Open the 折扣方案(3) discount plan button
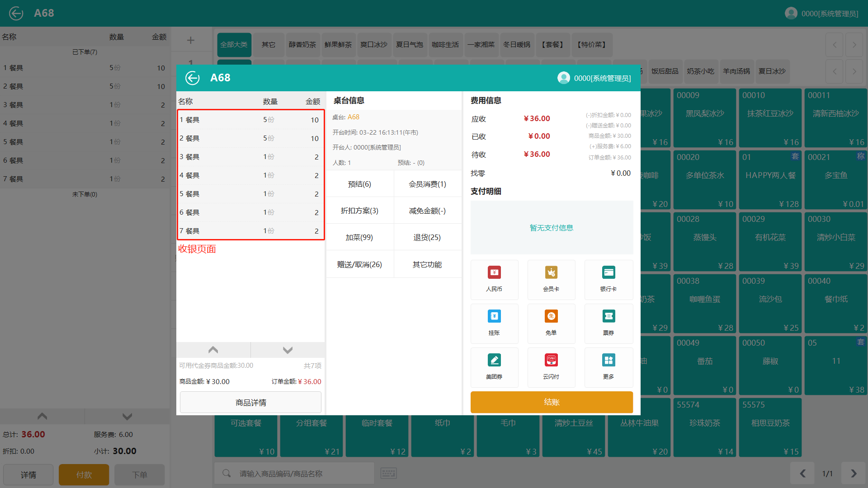This screenshot has height=488, width=868. point(359,211)
